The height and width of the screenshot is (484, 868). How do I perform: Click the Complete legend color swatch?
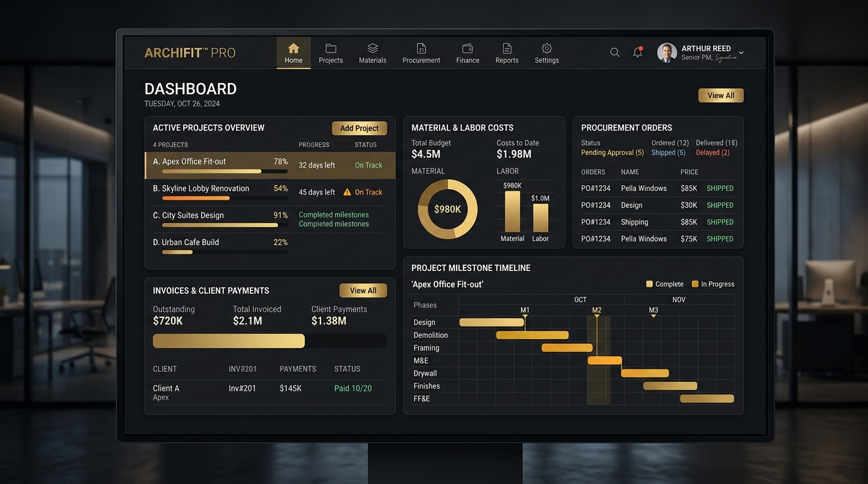649,284
